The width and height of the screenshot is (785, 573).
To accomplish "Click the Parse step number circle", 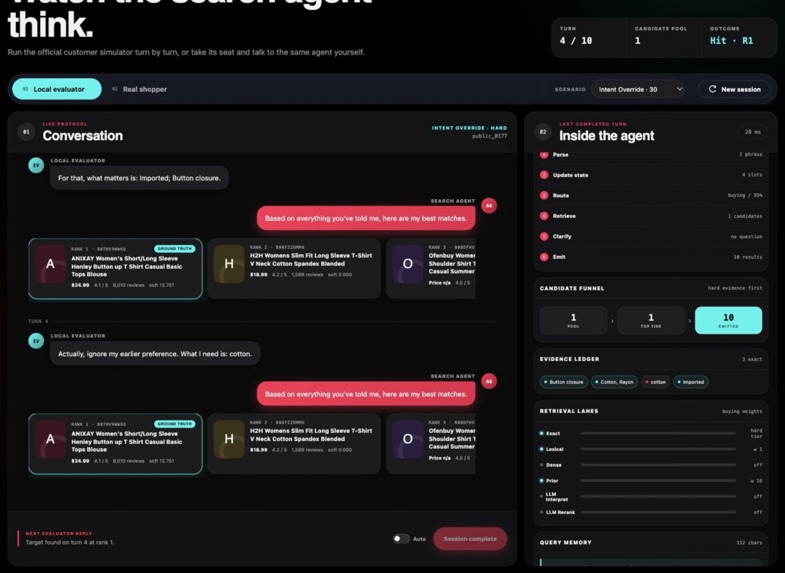I will 544,155.
